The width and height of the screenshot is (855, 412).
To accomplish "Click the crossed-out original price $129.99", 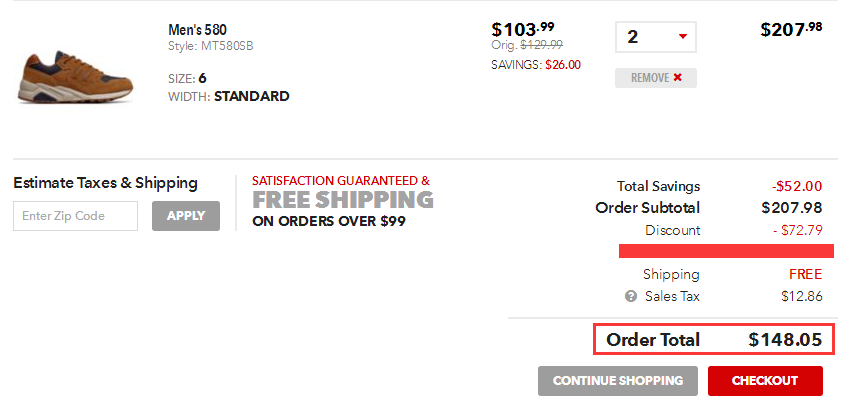I will [x=541, y=45].
